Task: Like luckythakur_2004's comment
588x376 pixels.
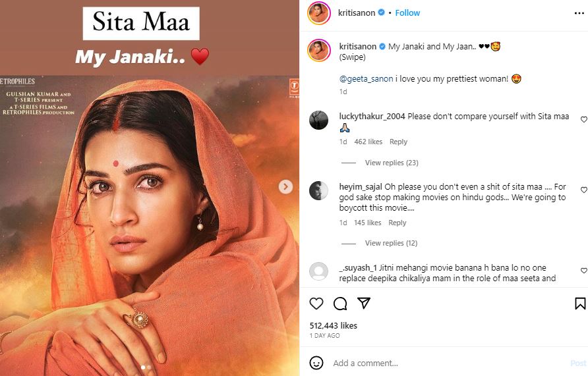Action: point(583,119)
